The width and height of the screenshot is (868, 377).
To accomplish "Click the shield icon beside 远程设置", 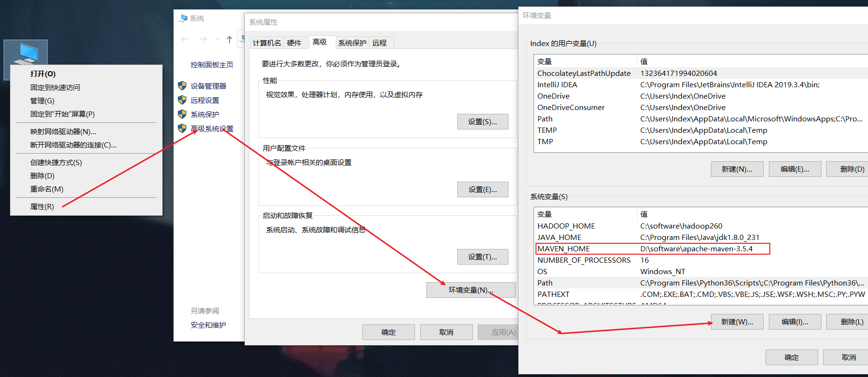I will click(x=182, y=100).
